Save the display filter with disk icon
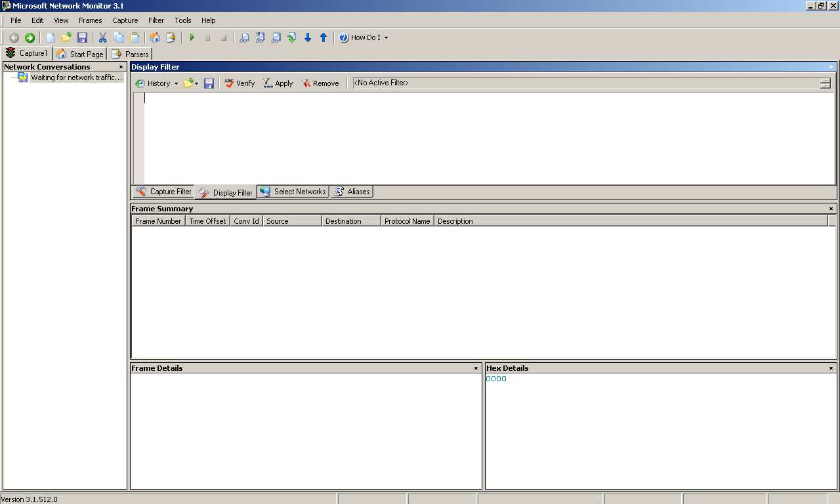This screenshot has width=840, height=504. 209,83
